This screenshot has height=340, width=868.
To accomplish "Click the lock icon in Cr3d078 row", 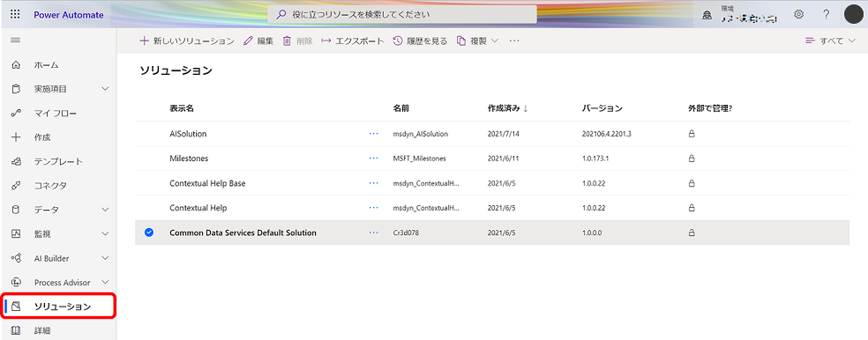I will 692,233.
